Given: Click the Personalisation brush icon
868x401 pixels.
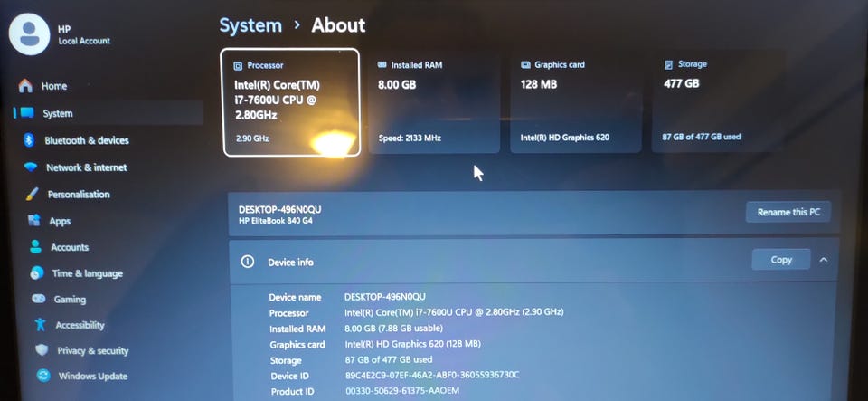Looking at the screenshot, I should [x=33, y=195].
